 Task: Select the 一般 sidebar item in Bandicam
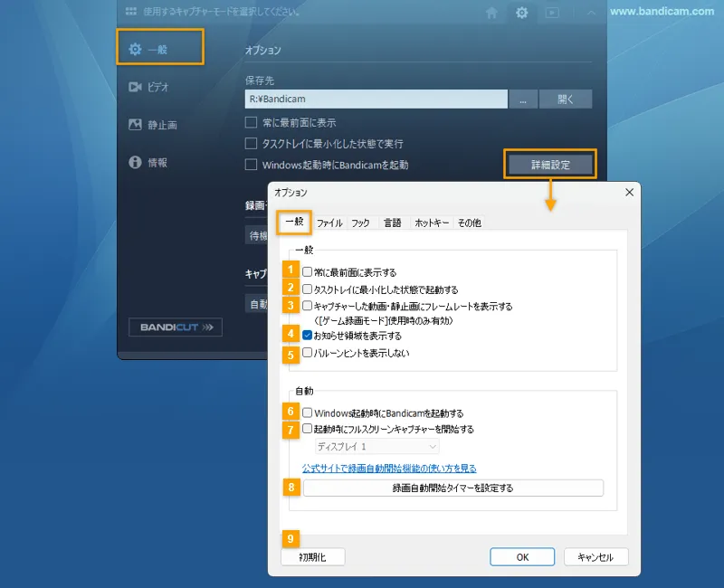pos(160,49)
